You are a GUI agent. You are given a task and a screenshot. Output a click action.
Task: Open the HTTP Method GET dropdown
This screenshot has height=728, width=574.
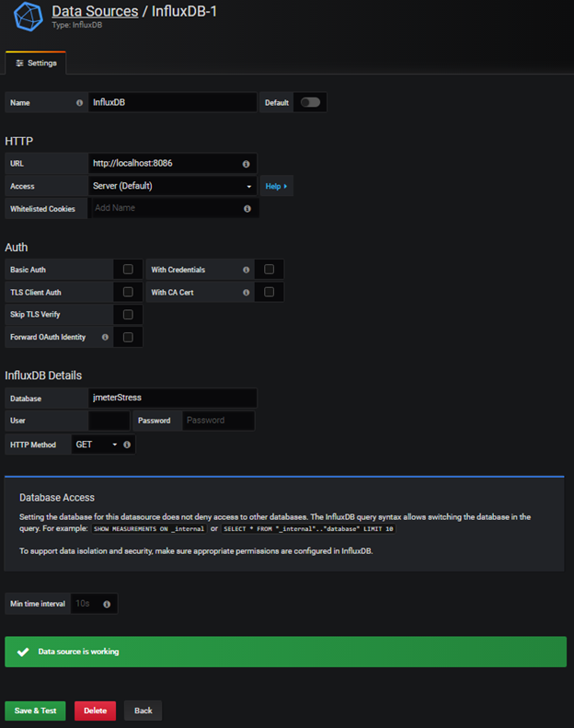pyautogui.click(x=97, y=445)
